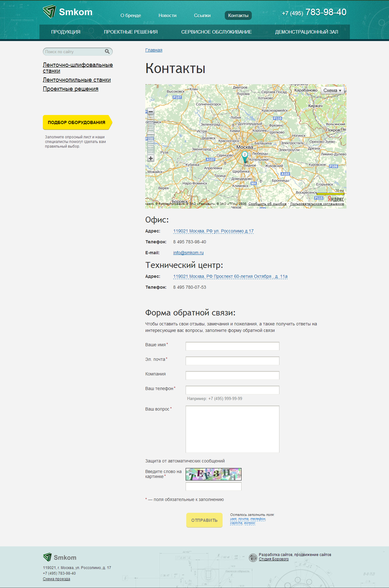The image size is (389, 588).
Task: Open Проектные решения sidebar link
Action: [70, 89]
